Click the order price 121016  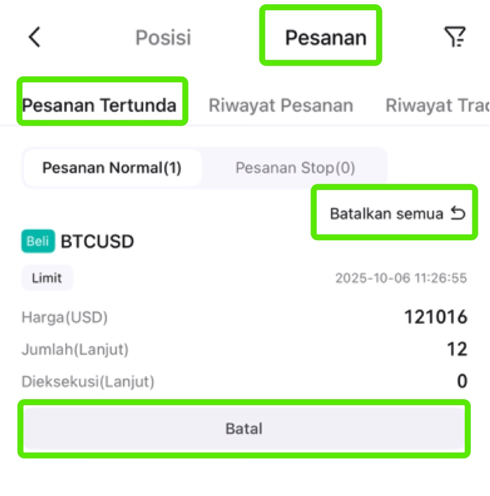[x=436, y=317]
